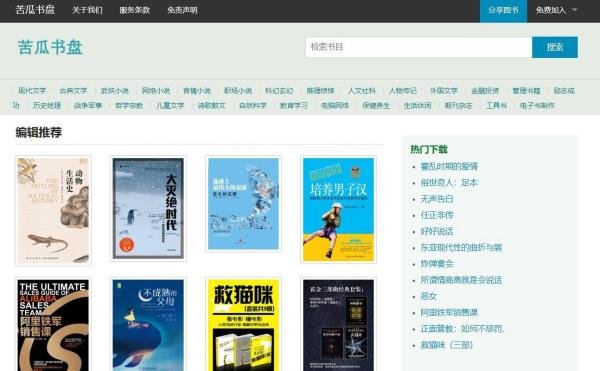Select the 战争军事 category
Screen dimensions: 600x371
88,105
